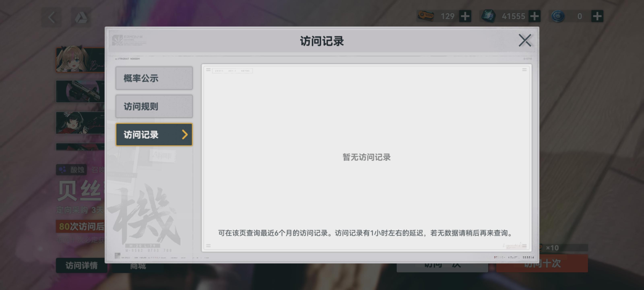Click the 酸蚀 element tag
The height and width of the screenshot is (290, 644).
click(x=72, y=170)
